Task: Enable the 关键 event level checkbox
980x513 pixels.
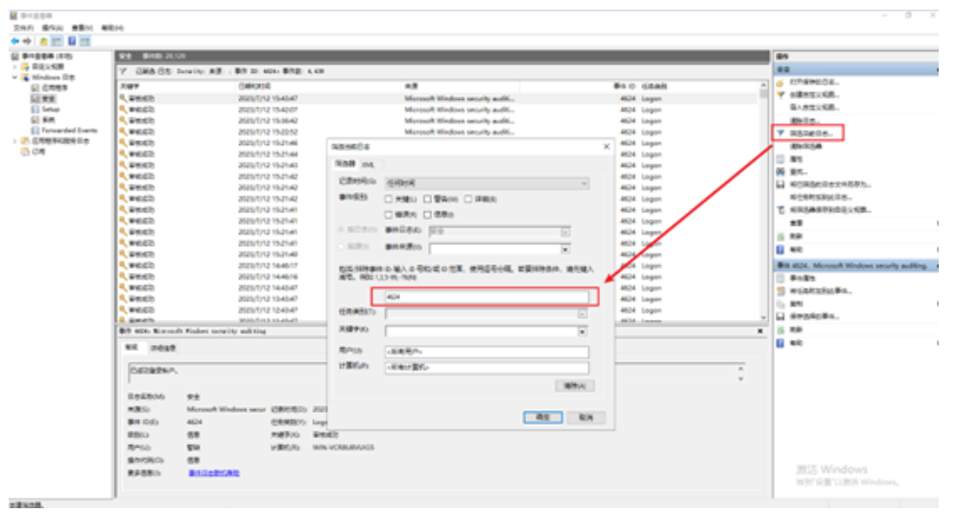Action: (x=388, y=199)
